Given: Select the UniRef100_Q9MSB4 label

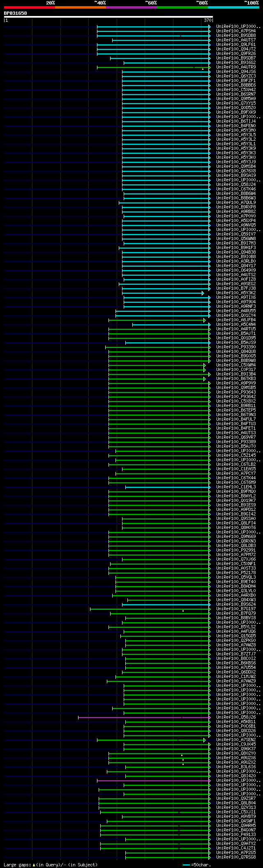Looking at the screenshot, I should pos(236,166).
